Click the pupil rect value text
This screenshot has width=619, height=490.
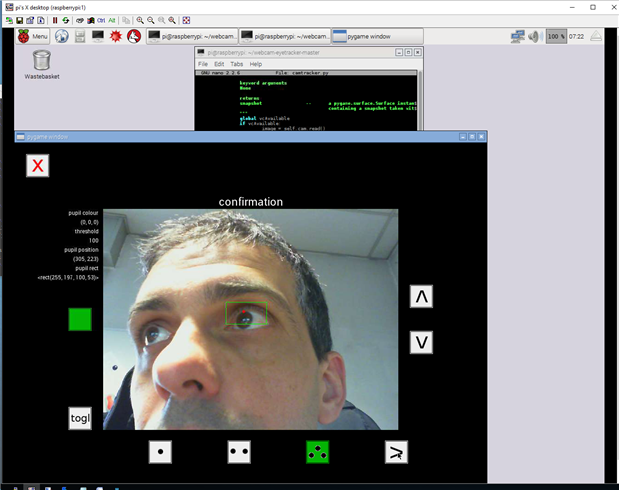point(68,278)
